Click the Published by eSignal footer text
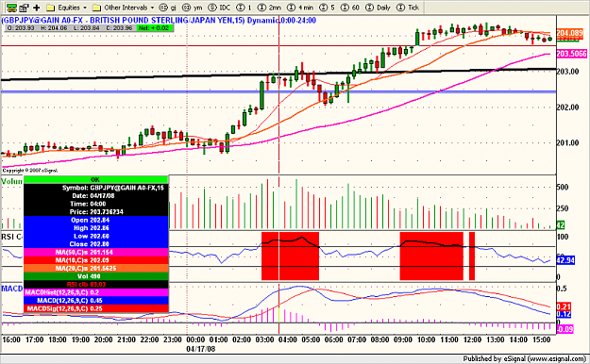 point(524,358)
